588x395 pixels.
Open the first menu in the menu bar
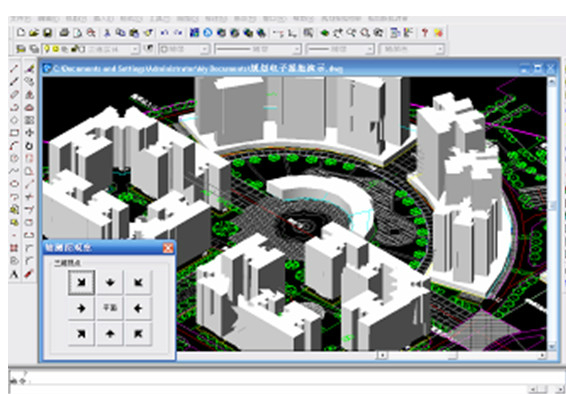pos(20,18)
